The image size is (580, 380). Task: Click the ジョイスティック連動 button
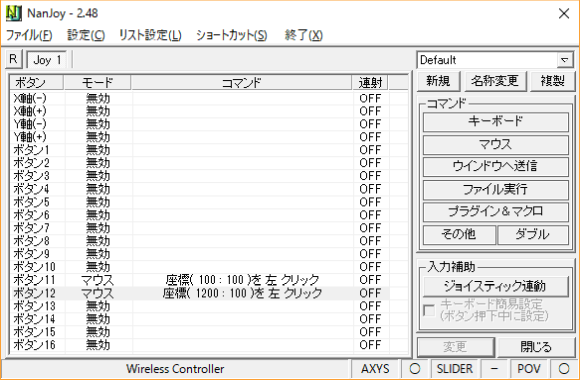[495, 287]
